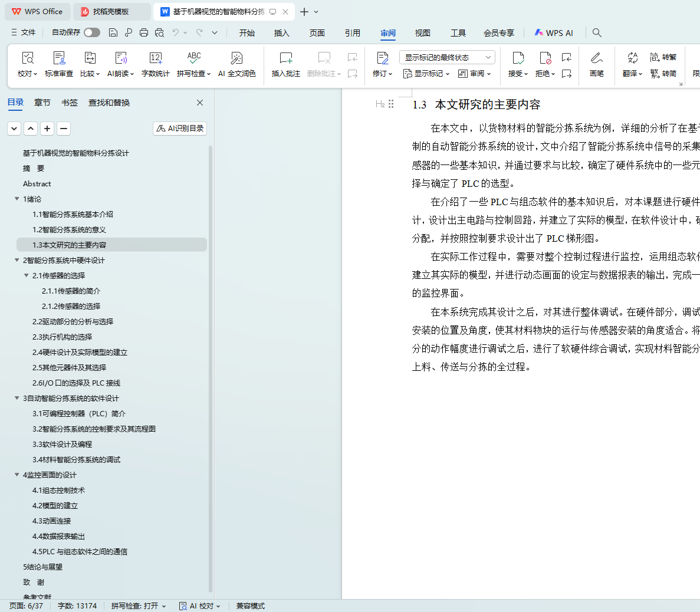The image size is (700, 612).
Task: Open the 显示标记的最终状态 dropdown
Action: click(447, 57)
